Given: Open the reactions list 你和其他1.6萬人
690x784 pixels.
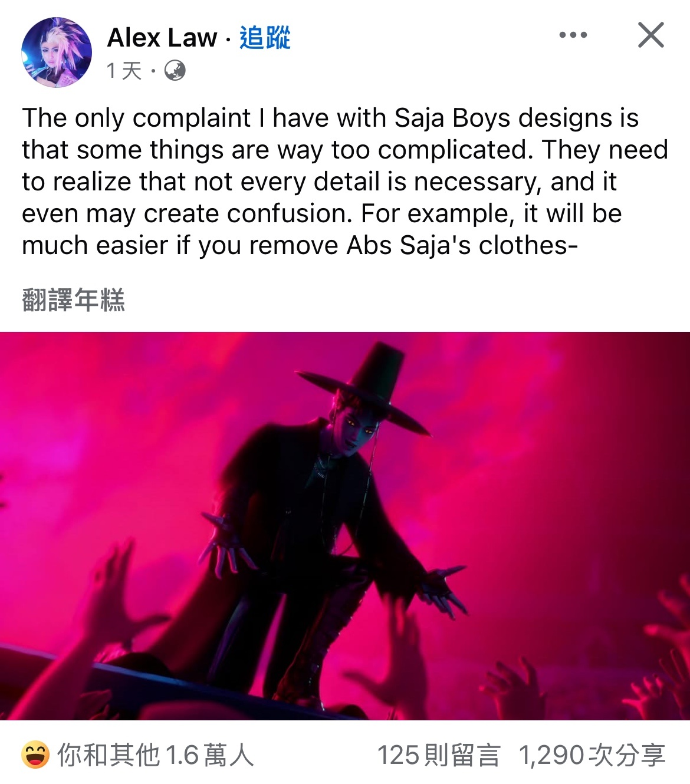Looking at the screenshot, I should (x=156, y=755).
